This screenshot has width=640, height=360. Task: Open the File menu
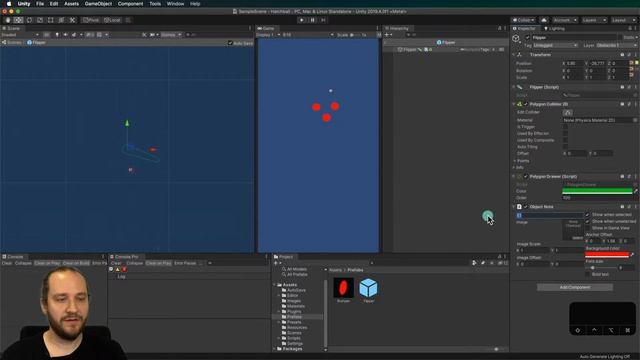click(40, 4)
